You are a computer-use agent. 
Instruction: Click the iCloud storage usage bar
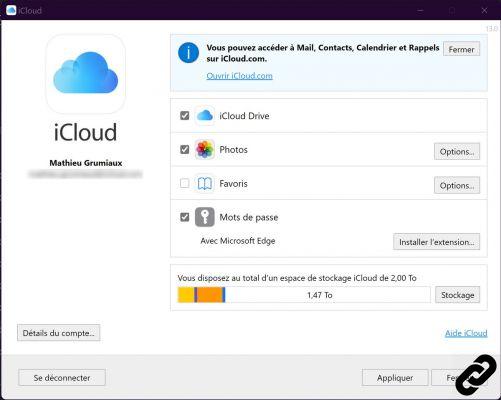point(304,295)
